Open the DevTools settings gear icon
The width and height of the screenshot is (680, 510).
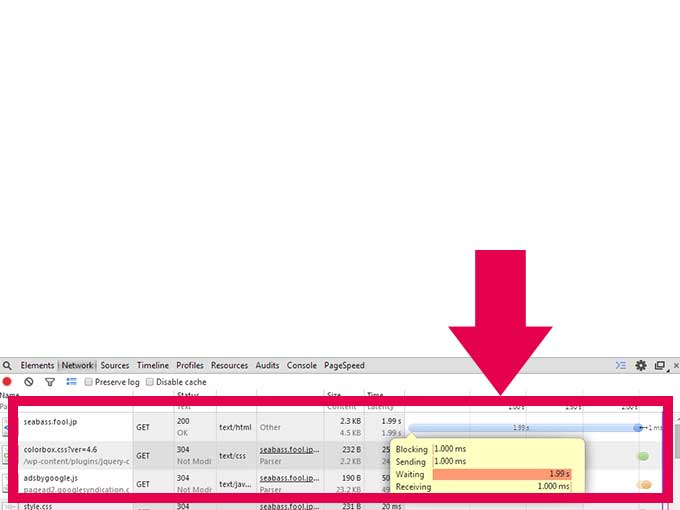[641, 366]
